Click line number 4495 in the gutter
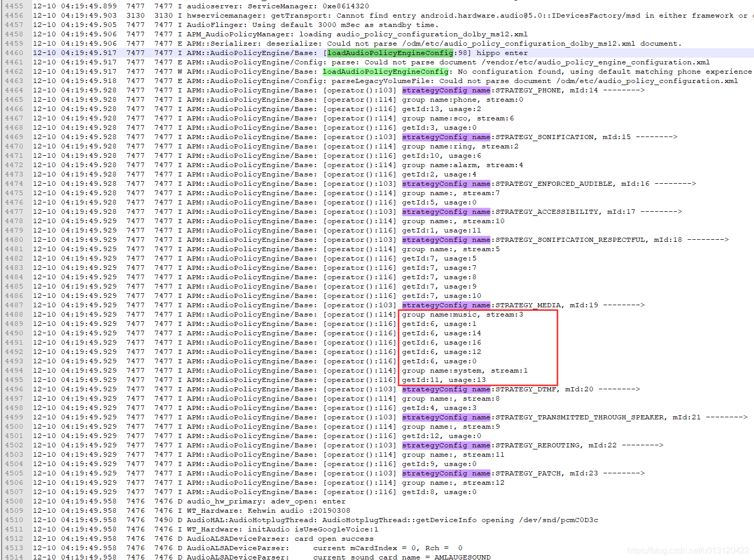The height and width of the screenshot is (560, 754). coord(14,380)
